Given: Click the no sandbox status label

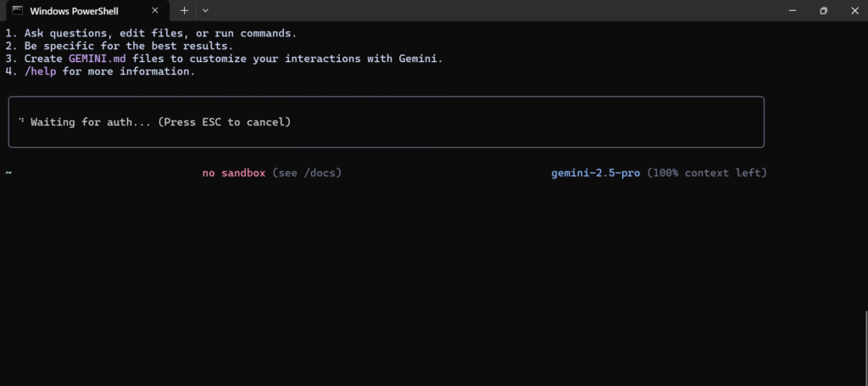Looking at the screenshot, I should (234, 173).
